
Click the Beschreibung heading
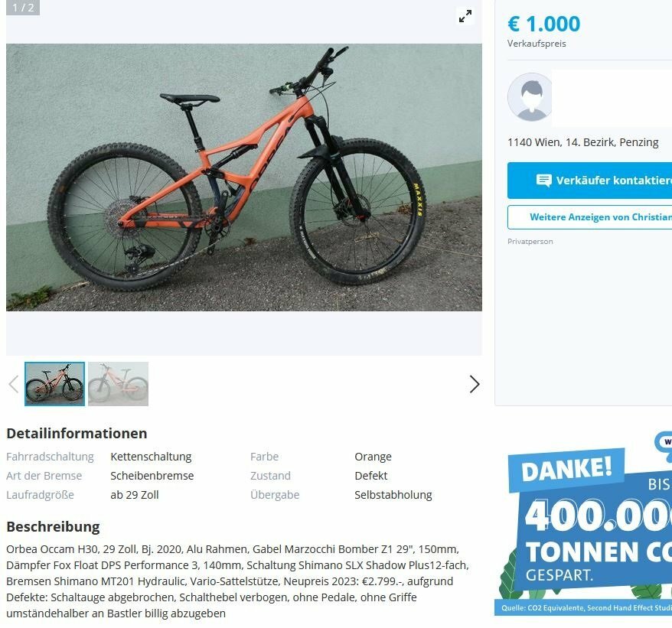[x=53, y=526]
